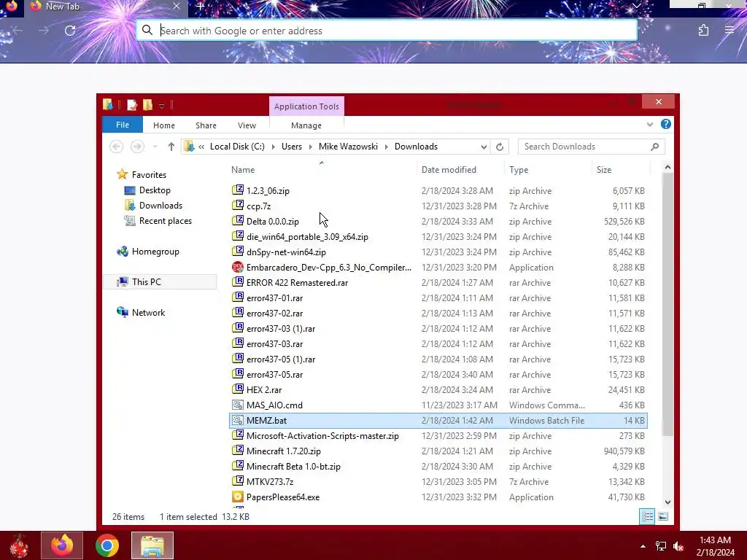Sort by the Date modified column header
747x560 pixels.
460,169
